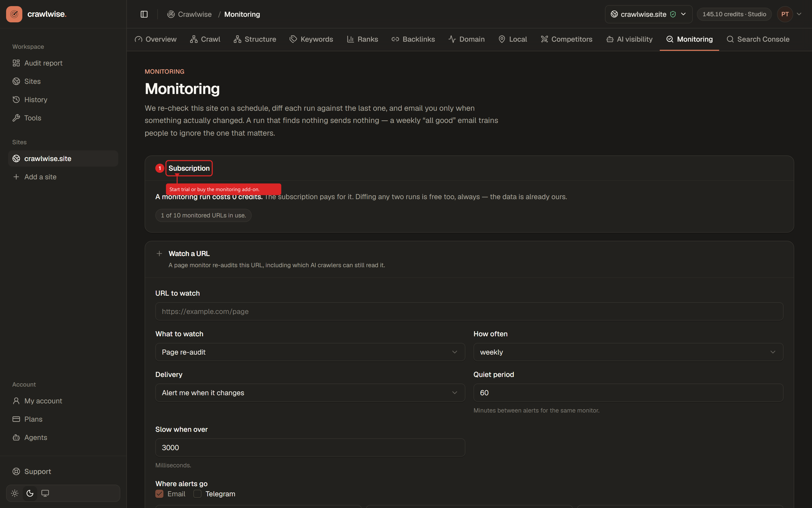Viewport: 812px width, 508px height.
Task: Open the PT user avatar menu
Action: pyautogui.click(x=785, y=14)
